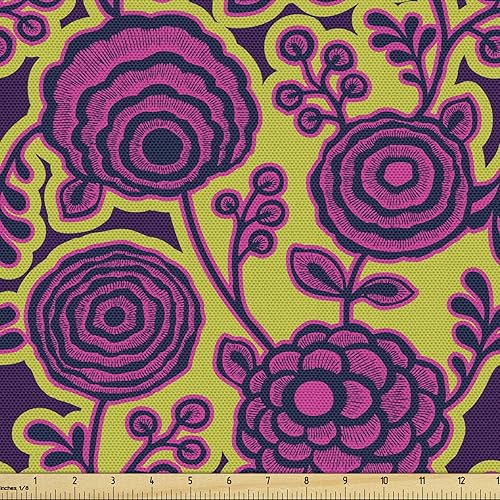Click the ruler number "5" mark
The image size is (500, 500).
coord(190,480)
